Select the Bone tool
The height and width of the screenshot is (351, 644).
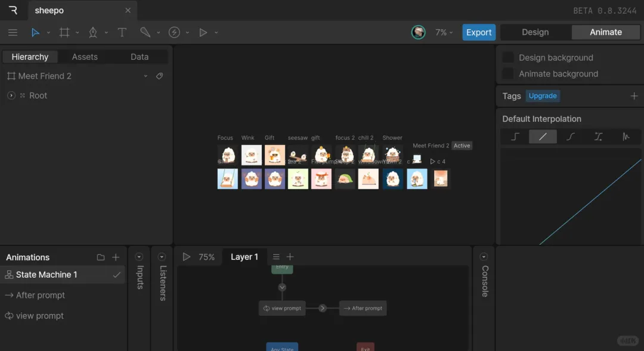click(145, 32)
